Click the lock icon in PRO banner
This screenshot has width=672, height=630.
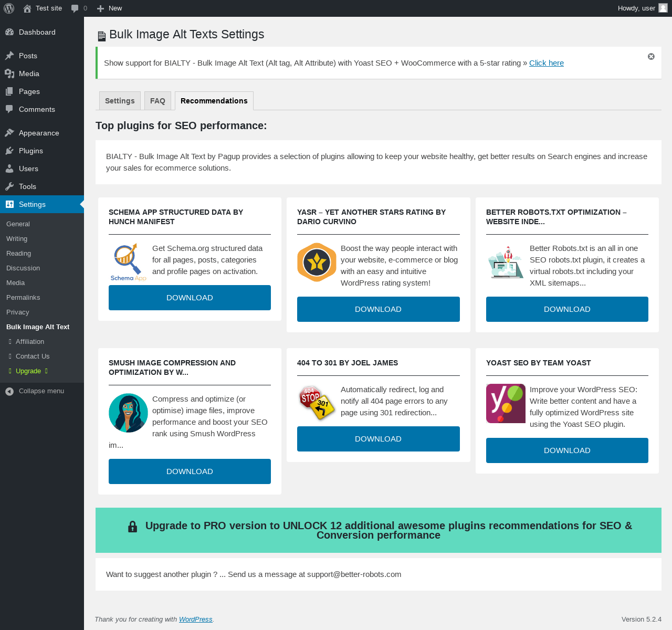point(132,527)
